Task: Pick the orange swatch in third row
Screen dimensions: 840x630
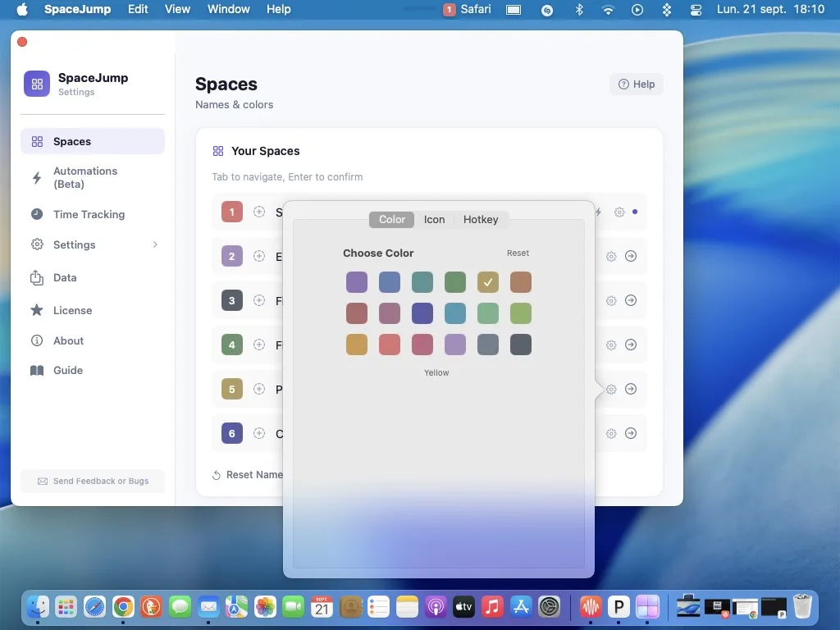Action: click(357, 345)
